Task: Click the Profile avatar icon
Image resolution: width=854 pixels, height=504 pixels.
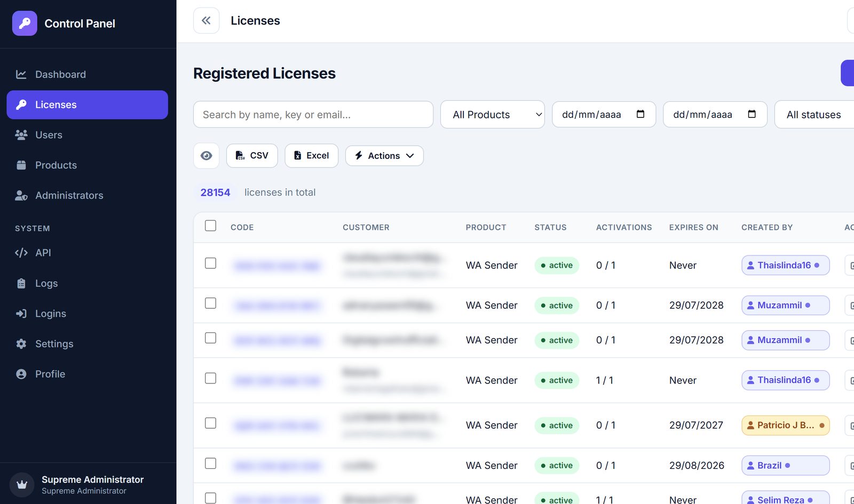Action: pyautogui.click(x=21, y=374)
